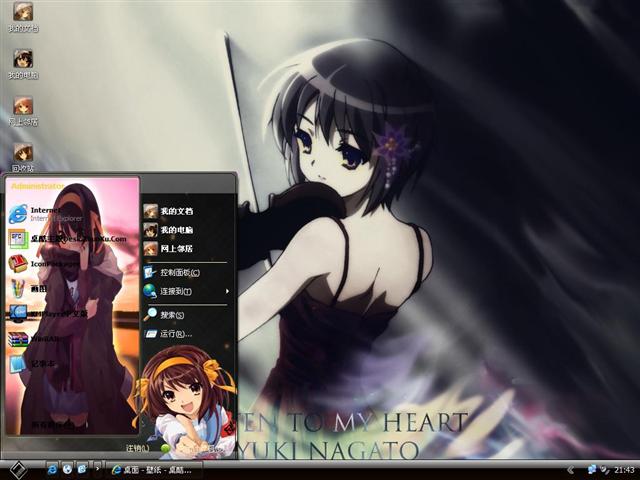
Task: Open 记事本 notepad from start menu
Action: pyautogui.click(x=33, y=364)
